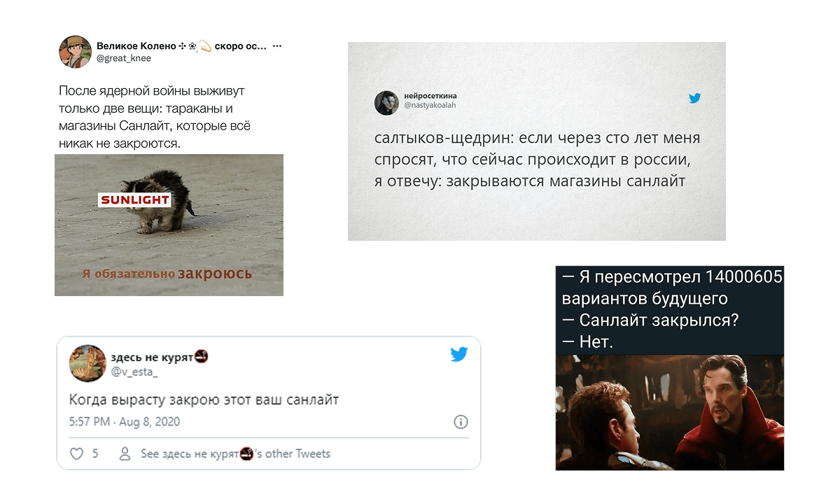
Task: Open the three-dot menu on great_knee tweet
Action: click(x=277, y=46)
